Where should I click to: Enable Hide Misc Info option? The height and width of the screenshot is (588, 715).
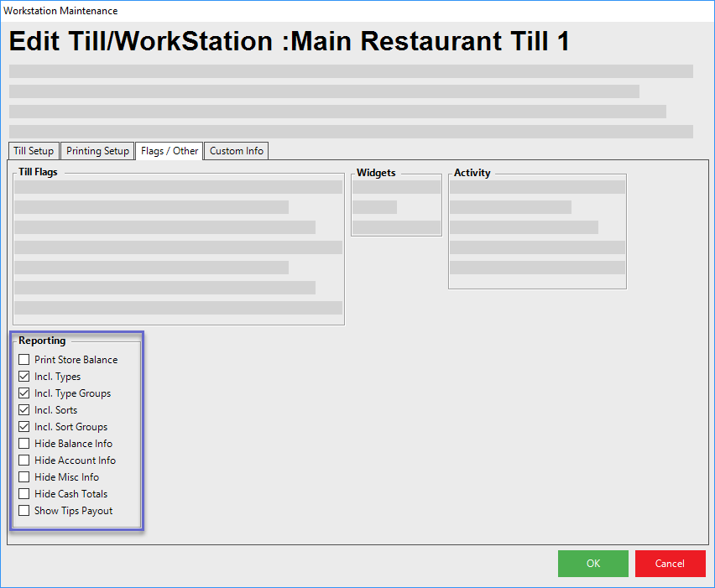point(24,477)
